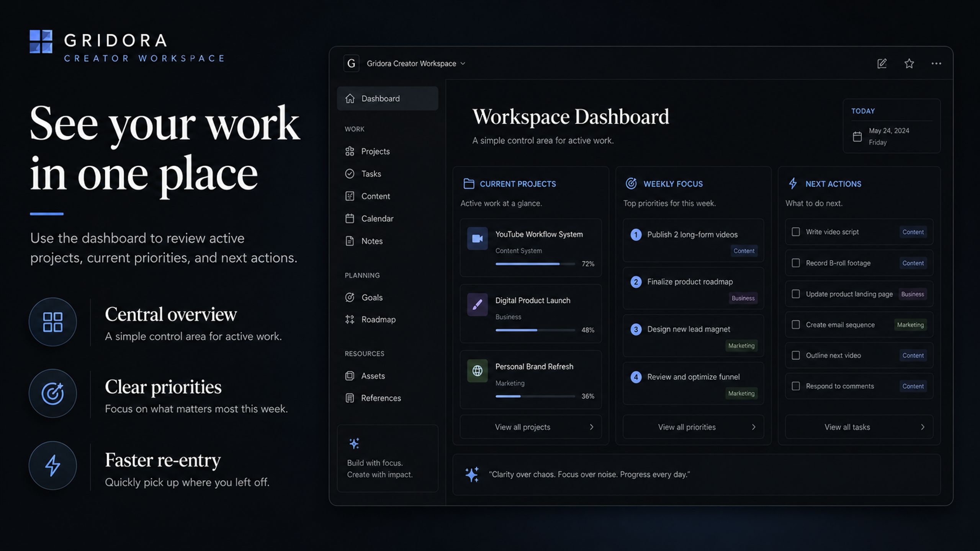This screenshot has width=980, height=551.
Task: Open References in the Resources section
Action: click(373, 398)
